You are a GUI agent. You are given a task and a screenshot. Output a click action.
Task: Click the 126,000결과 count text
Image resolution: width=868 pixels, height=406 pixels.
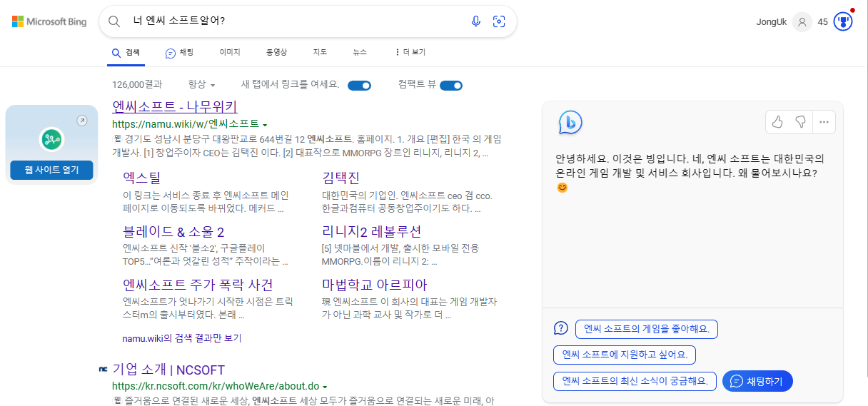coord(137,84)
